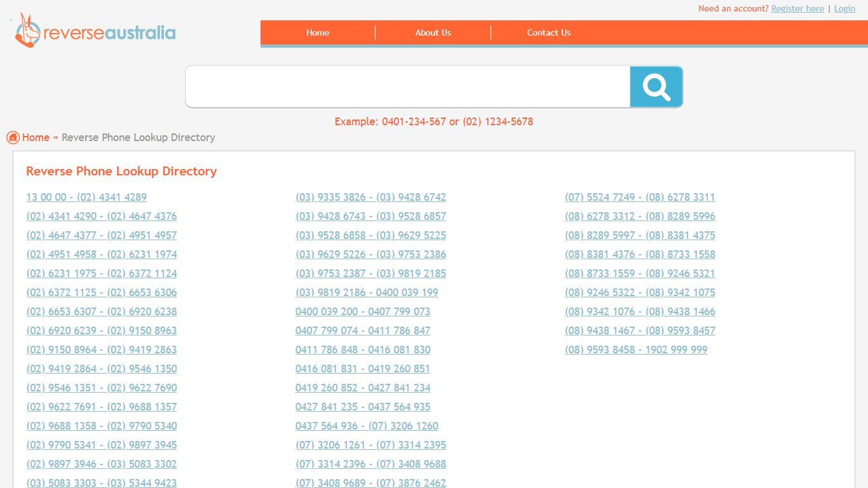
Task: Open range 0411 786 848 - 0416 081 830
Action: point(363,349)
